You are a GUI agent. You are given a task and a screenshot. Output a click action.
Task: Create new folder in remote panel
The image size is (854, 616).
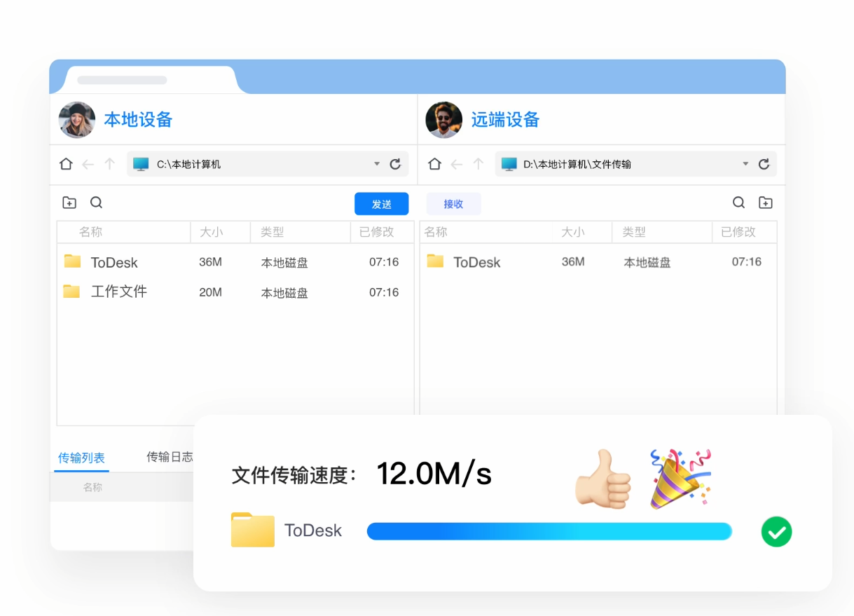[x=766, y=203]
